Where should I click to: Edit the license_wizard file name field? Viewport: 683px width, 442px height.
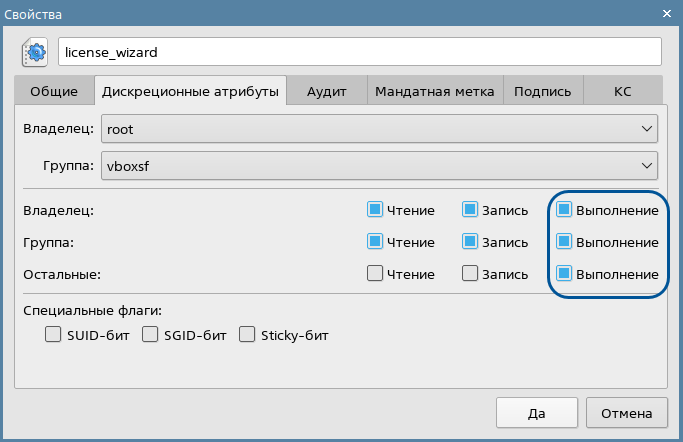click(x=360, y=51)
